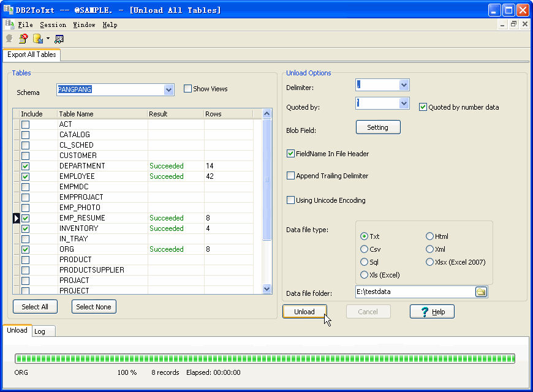This screenshot has width=533, height=392.
Task: Click the folder browse icon beside E:\testdata
Action: (x=481, y=292)
